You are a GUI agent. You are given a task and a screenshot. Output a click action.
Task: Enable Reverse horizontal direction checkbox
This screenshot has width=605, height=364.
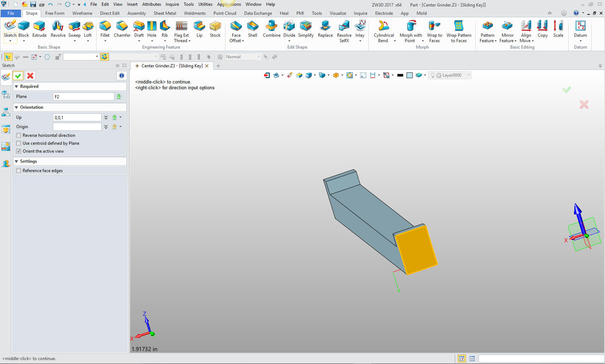click(x=19, y=135)
